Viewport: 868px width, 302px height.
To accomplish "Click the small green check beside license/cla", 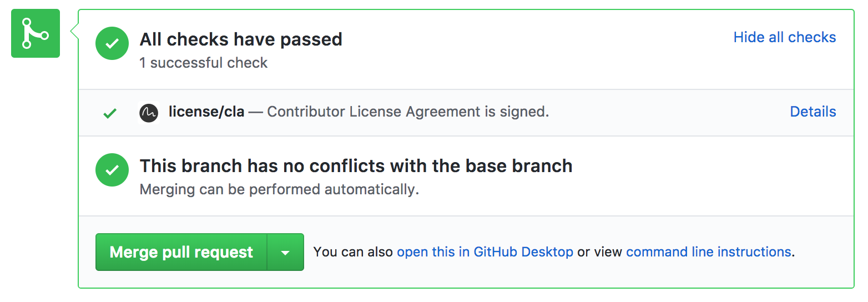I will point(110,113).
